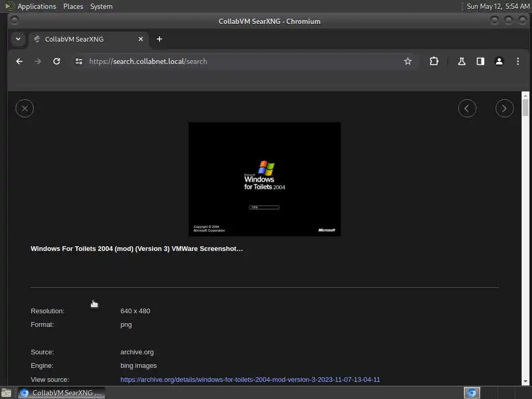View site information icon in address bar
The height and width of the screenshot is (399, 532).
click(x=79, y=61)
